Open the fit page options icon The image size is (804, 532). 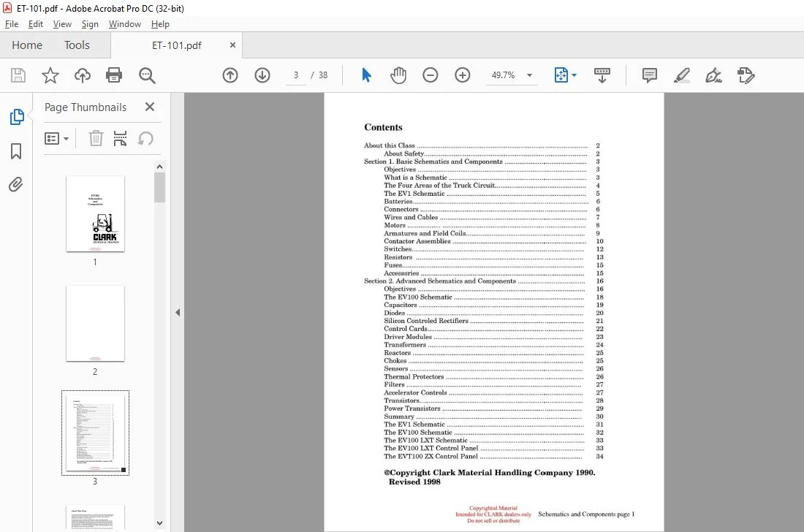(x=561, y=75)
